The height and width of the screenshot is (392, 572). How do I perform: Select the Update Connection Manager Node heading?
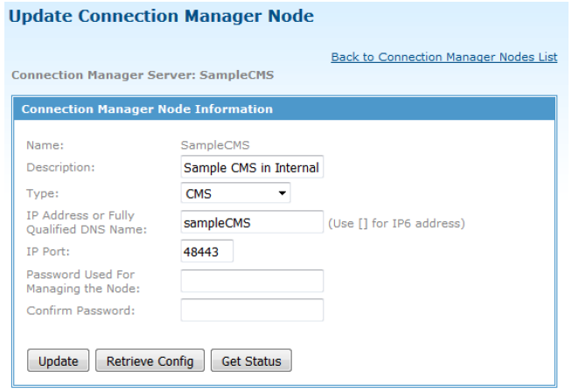(161, 16)
